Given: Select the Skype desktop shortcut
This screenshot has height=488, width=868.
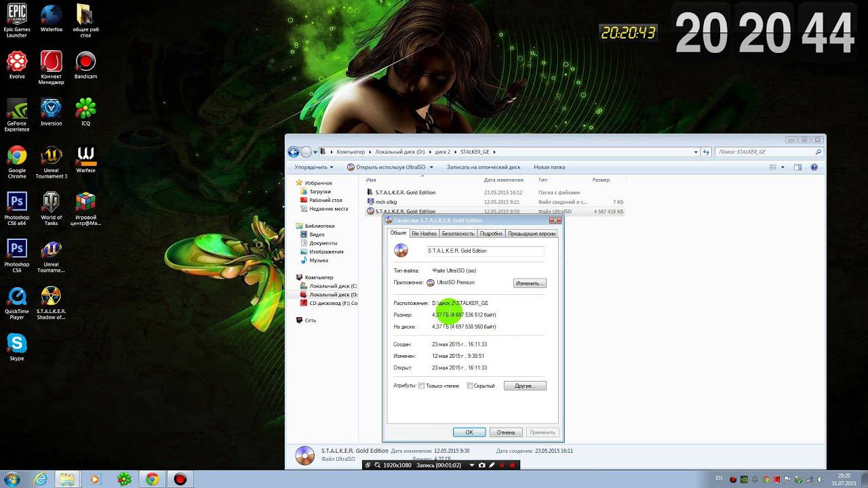Looking at the screenshot, I should [17, 348].
